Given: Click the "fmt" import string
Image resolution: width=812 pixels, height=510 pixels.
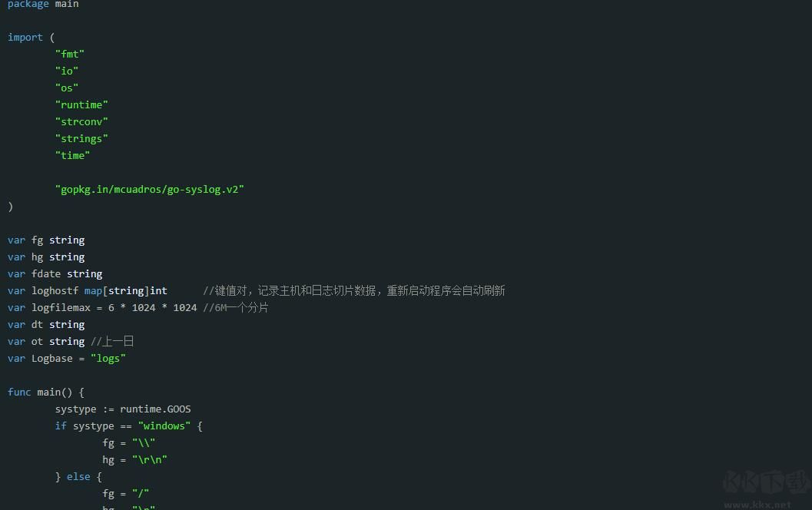Looking at the screenshot, I should pos(70,54).
